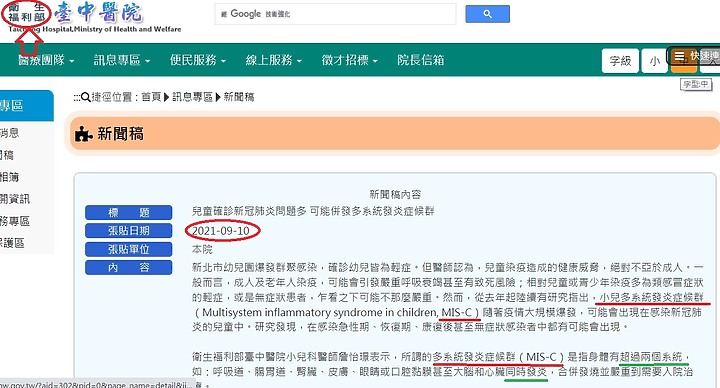Open the sidebar item ending 護區
720x388 pixels.
tap(12, 243)
